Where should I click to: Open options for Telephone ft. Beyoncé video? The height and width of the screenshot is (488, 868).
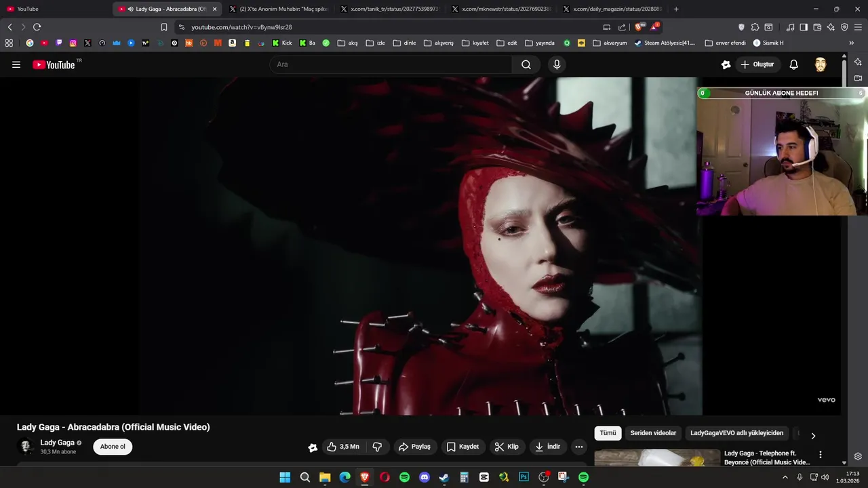(x=820, y=455)
